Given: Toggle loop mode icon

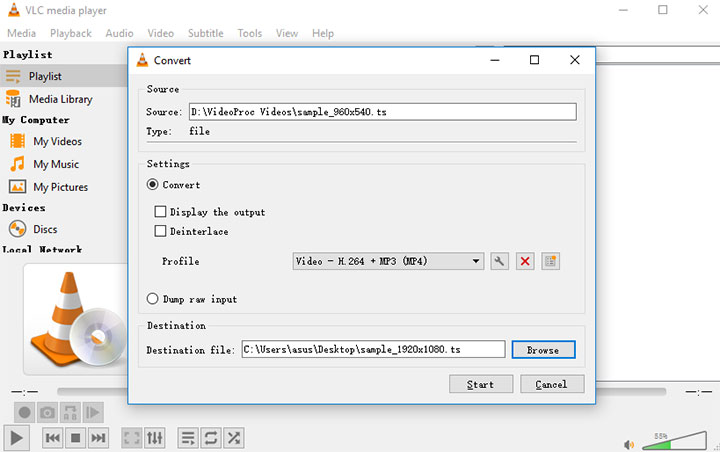Looking at the screenshot, I should click(211, 438).
